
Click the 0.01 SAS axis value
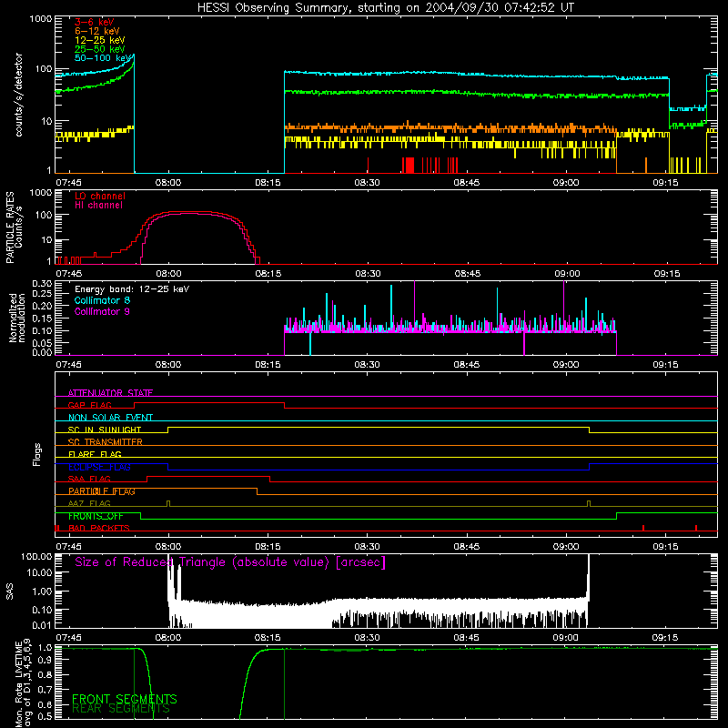42,625
